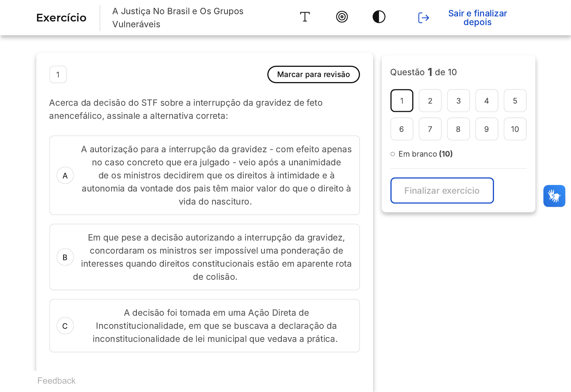
Task: Switch to question 8 in navigator
Action: [458, 129]
